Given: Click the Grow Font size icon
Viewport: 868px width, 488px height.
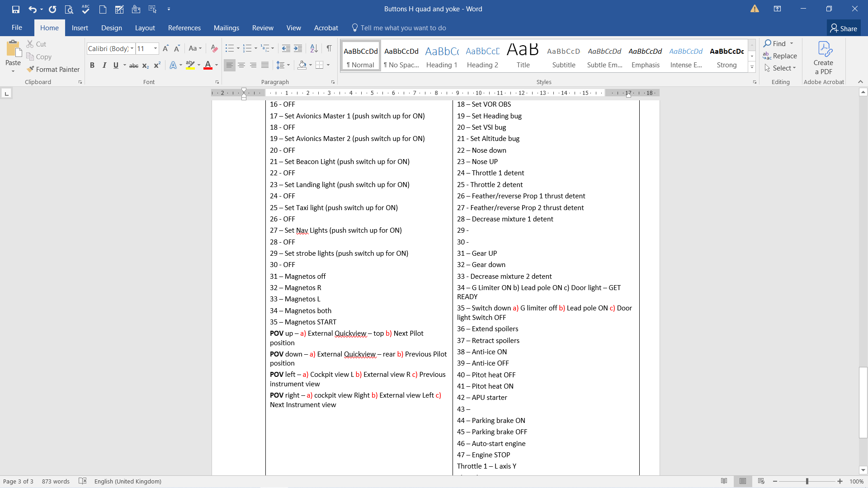Looking at the screenshot, I should point(165,48).
